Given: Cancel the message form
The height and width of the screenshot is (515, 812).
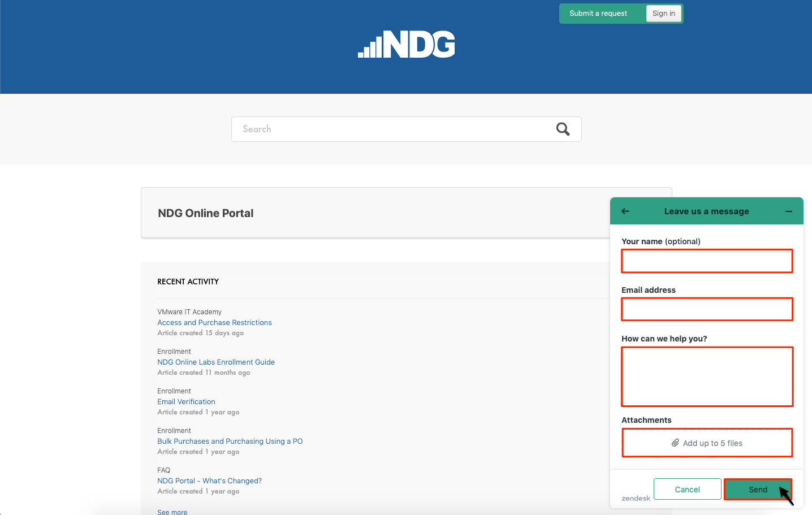Looking at the screenshot, I should (x=688, y=490).
